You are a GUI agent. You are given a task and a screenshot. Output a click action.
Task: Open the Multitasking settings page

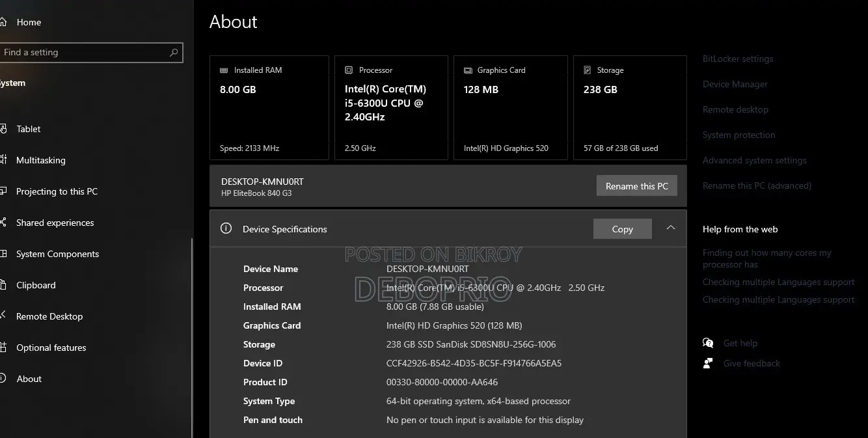click(x=40, y=160)
